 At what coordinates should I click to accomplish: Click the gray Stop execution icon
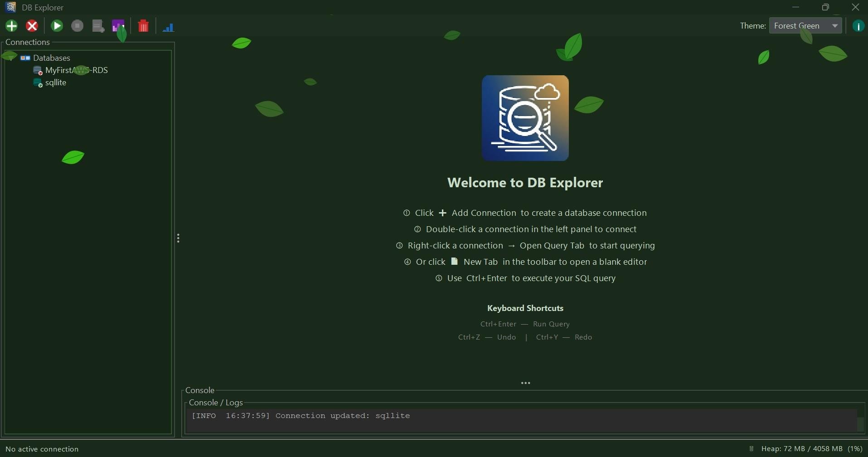click(x=78, y=26)
